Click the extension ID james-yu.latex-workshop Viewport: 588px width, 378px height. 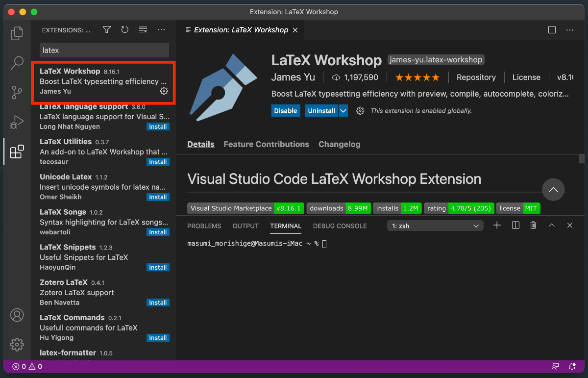(436, 60)
